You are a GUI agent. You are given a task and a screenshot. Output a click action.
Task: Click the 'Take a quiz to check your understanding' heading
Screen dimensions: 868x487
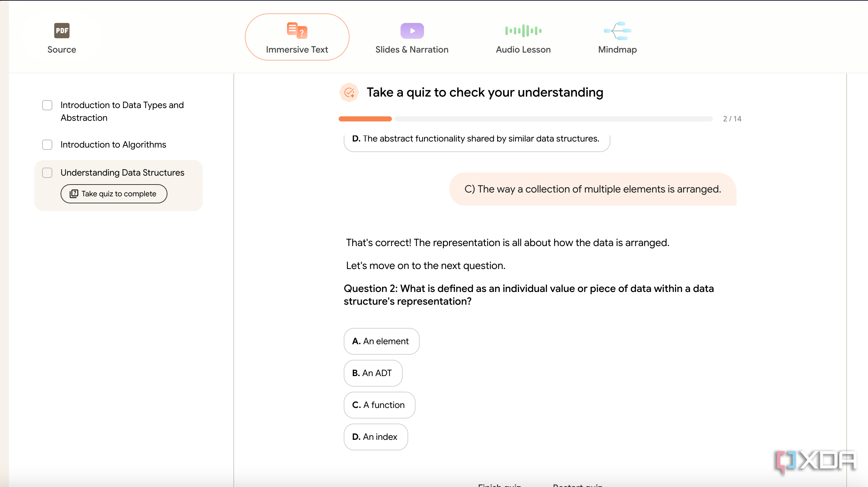click(485, 92)
